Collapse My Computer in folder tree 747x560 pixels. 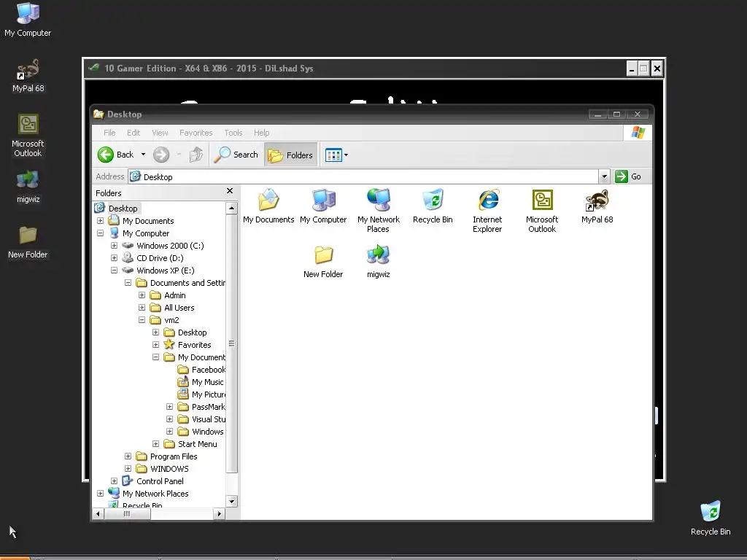click(x=100, y=233)
